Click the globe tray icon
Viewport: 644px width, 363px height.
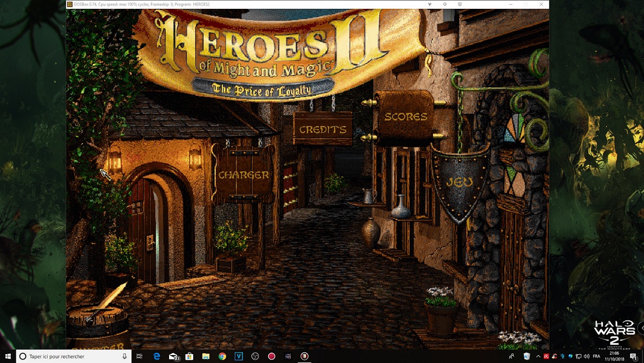coord(570,356)
